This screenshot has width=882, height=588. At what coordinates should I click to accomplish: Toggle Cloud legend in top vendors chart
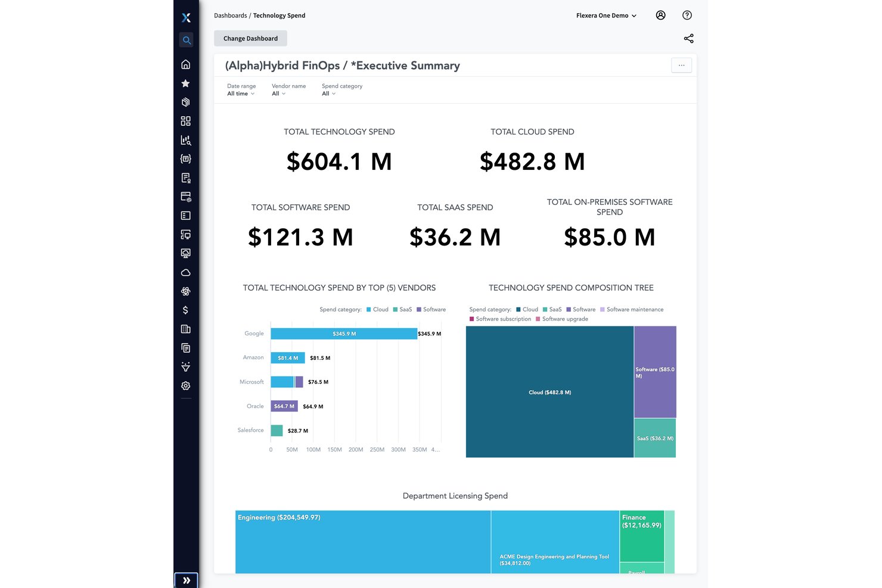click(x=377, y=310)
